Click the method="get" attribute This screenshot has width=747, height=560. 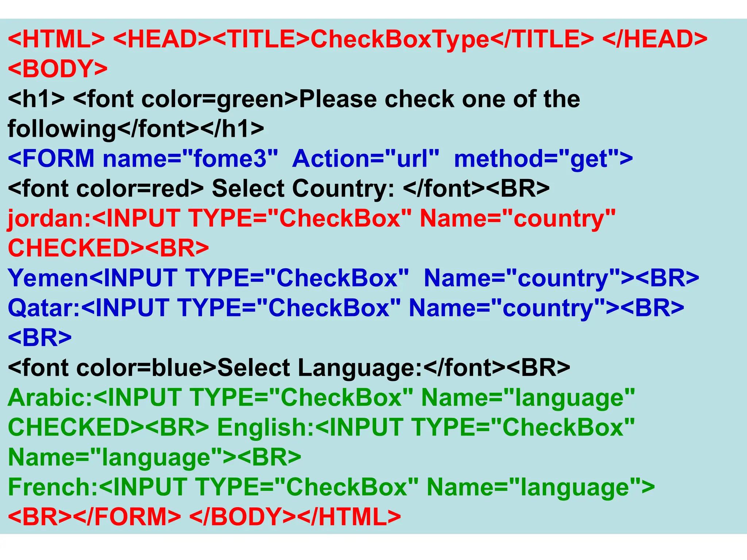tap(543, 159)
